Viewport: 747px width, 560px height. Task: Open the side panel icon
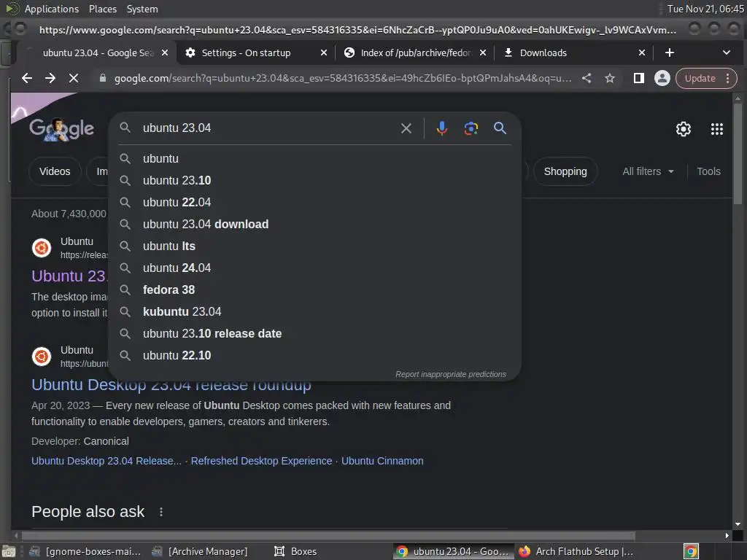(639, 78)
